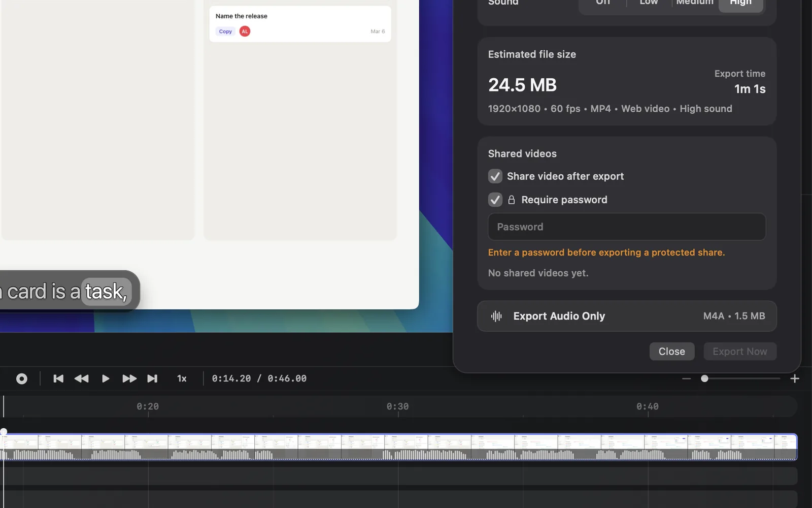Select High sound quality

[741, 3]
